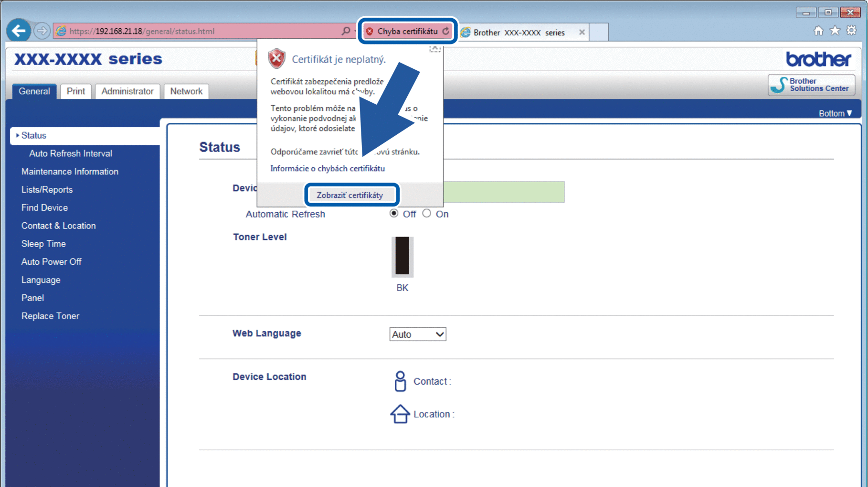The width and height of the screenshot is (868, 487).
Task: Switch to the General tab
Action: [34, 91]
